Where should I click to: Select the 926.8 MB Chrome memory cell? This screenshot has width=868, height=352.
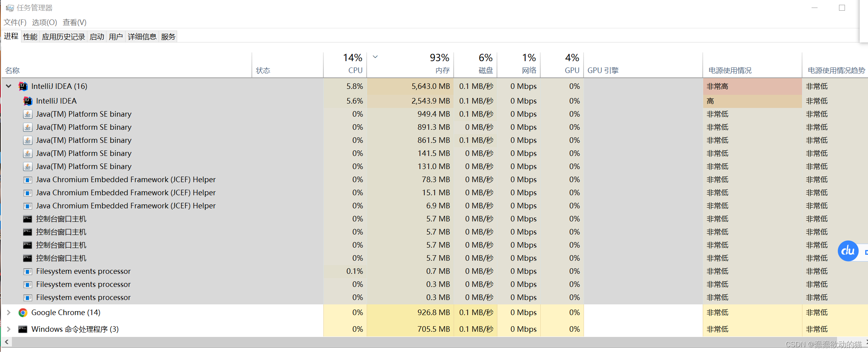[x=410, y=313]
